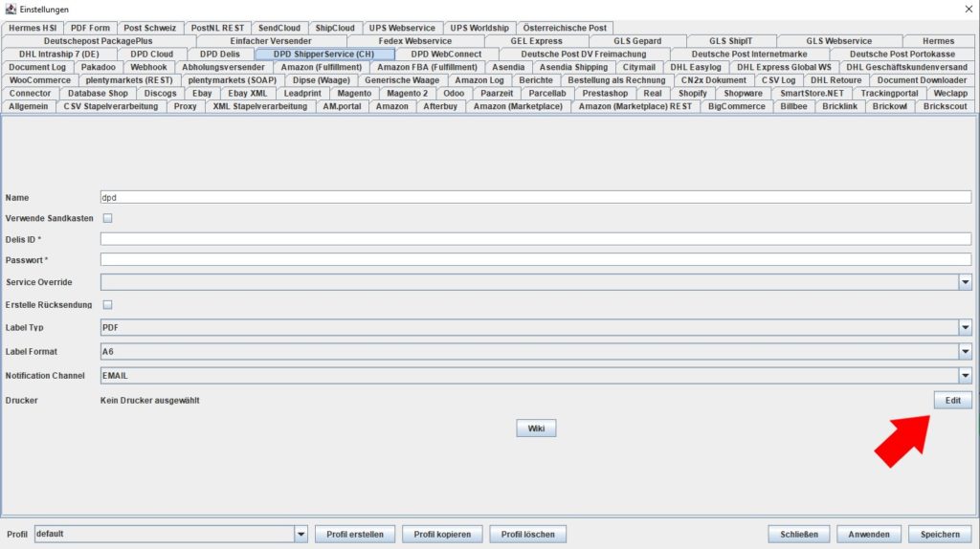The image size is (980, 549).
Task: Open the SendCloud tab
Action: (279, 28)
